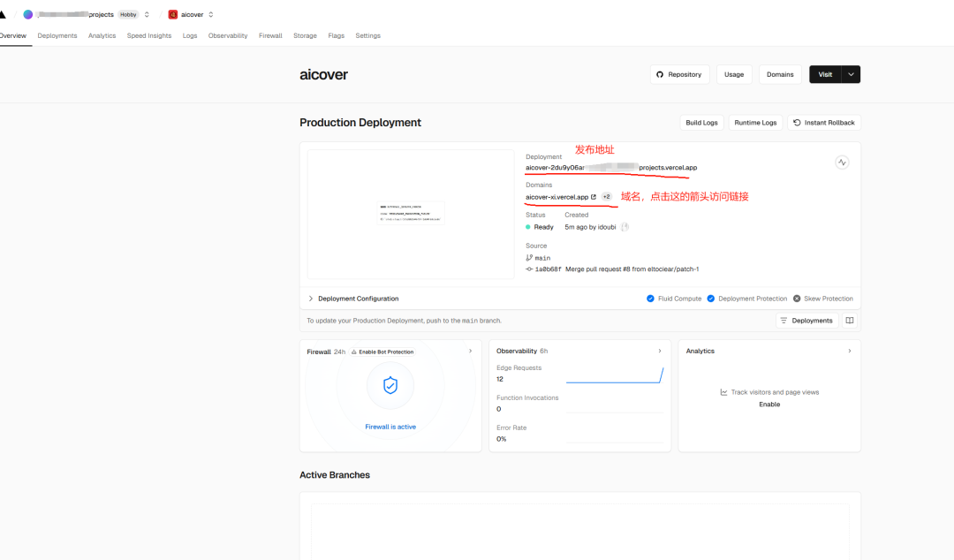The height and width of the screenshot is (560, 954).
Task: Switch to the Speed Insights tab
Action: pyautogui.click(x=149, y=35)
